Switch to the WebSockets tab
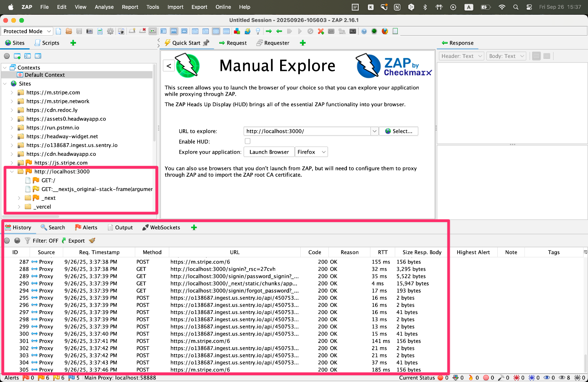Image resolution: width=588 pixels, height=382 pixels. point(161,228)
